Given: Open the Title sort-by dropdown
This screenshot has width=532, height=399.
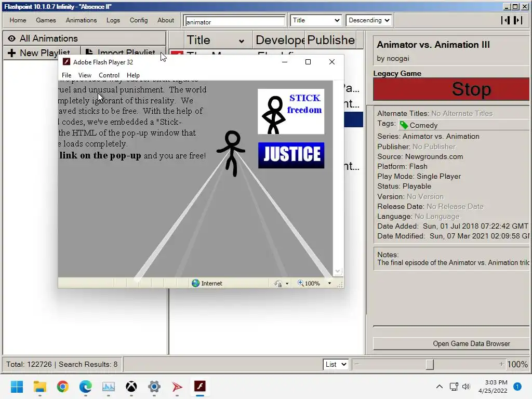Looking at the screenshot, I should [316, 20].
